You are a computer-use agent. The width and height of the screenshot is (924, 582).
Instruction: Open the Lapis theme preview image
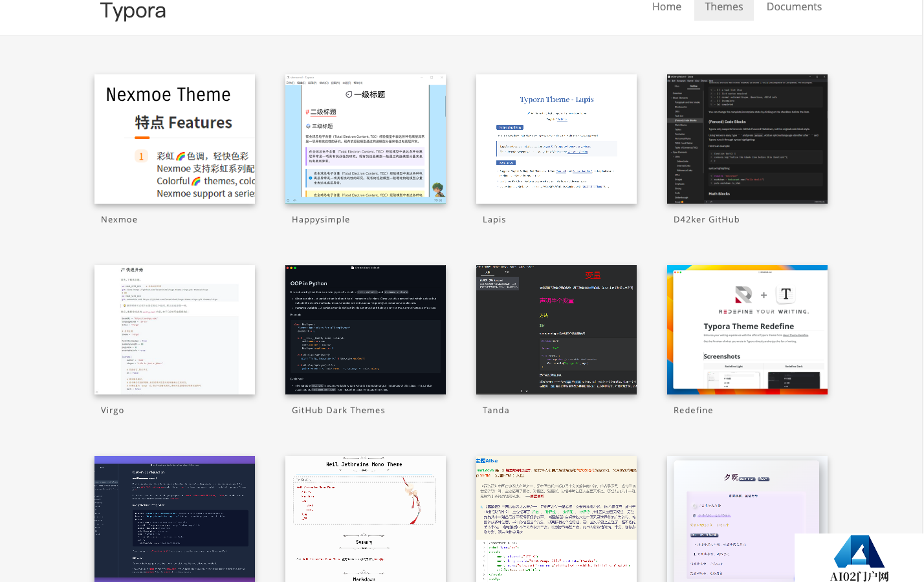556,139
